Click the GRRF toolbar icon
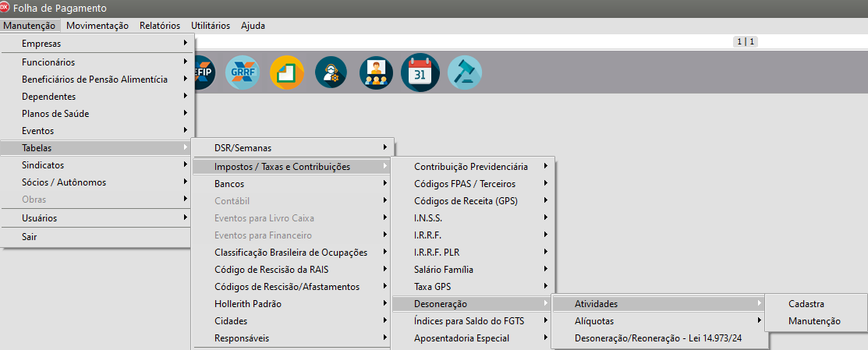This screenshot has width=868, height=350. click(243, 72)
